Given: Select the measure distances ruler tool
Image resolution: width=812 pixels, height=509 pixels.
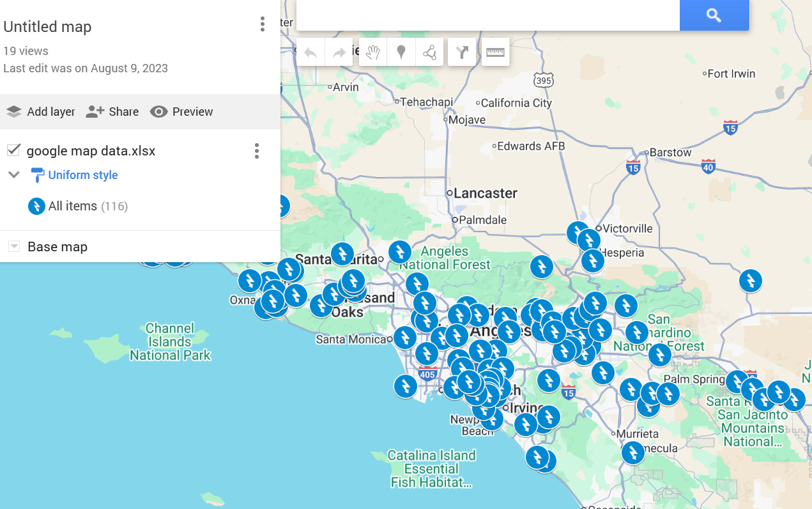Looking at the screenshot, I should 495,52.
